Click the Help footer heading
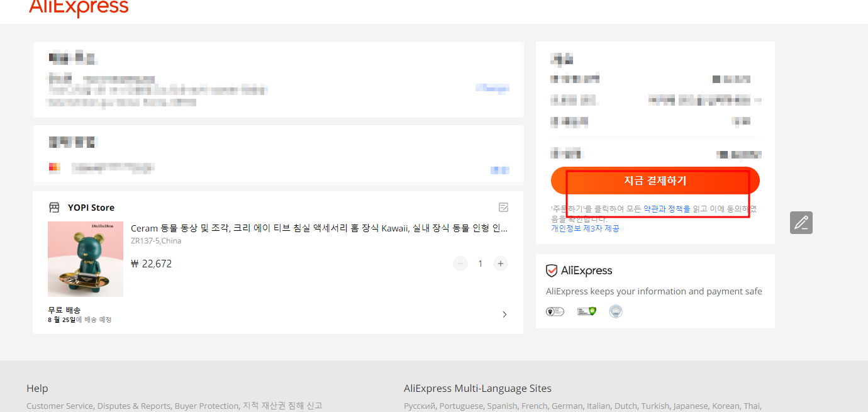 click(x=37, y=388)
